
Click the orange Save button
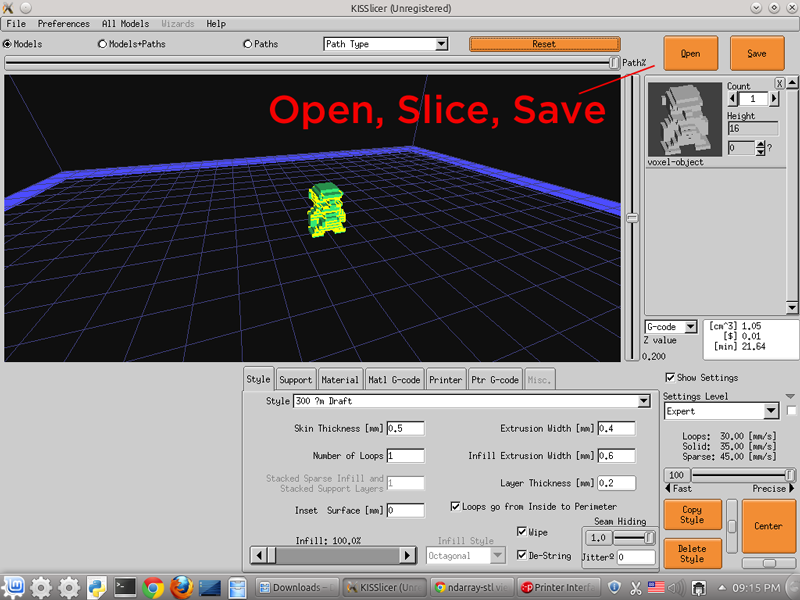click(757, 53)
